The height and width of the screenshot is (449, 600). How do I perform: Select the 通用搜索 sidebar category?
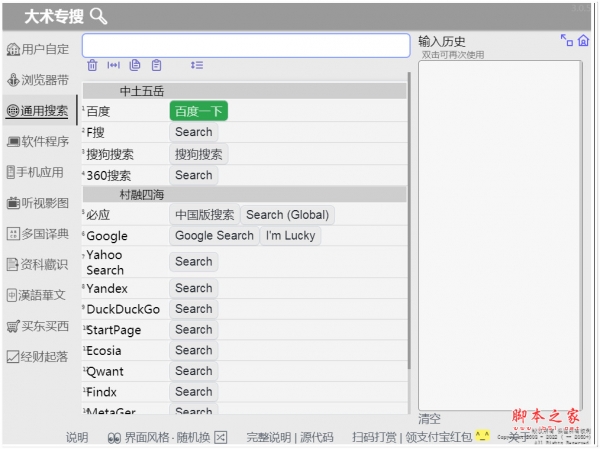[38, 111]
